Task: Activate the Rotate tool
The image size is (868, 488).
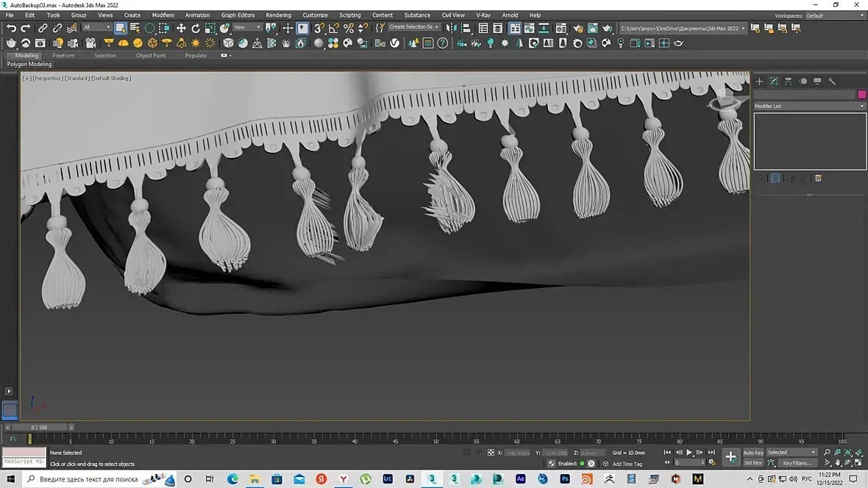Action: pyautogui.click(x=196, y=28)
